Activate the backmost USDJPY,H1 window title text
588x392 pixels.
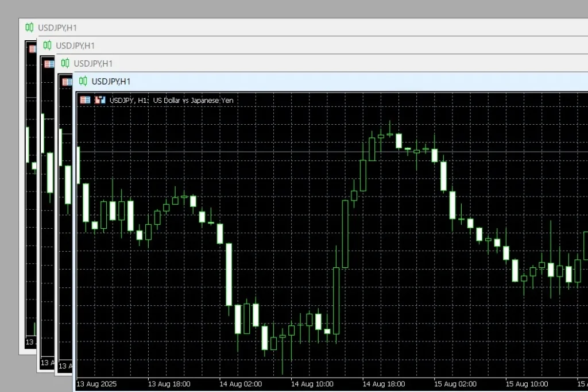pyautogui.click(x=57, y=27)
